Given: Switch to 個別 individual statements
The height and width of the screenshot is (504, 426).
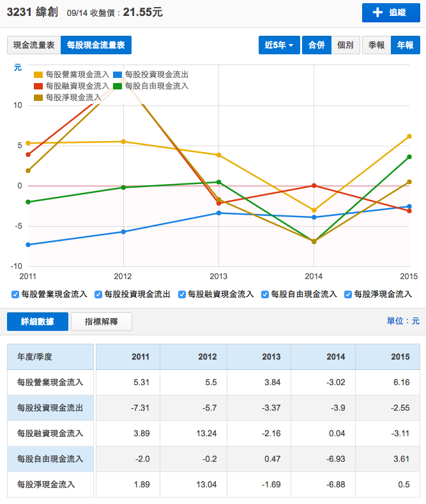Looking at the screenshot, I should [346, 45].
